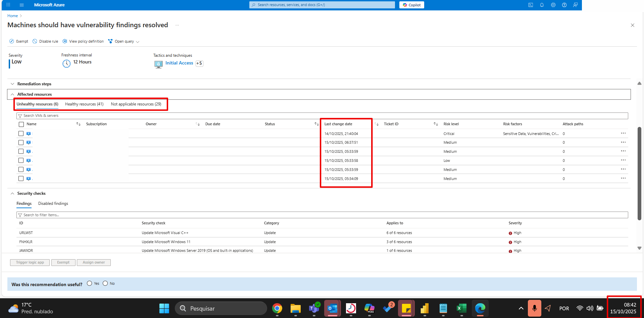Open Sticky Notes from the taskbar
The height and width of the screenshot is (318, 644).
(406, 308)
